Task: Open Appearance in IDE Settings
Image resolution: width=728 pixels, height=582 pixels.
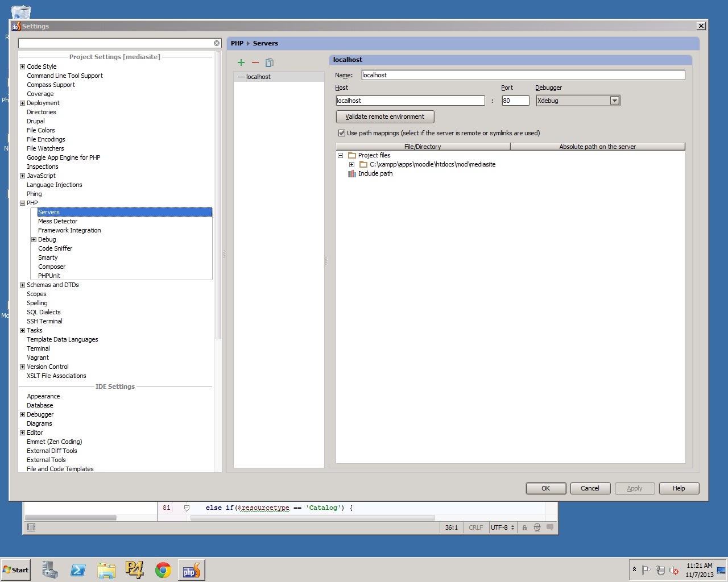Action: [43, 396]
